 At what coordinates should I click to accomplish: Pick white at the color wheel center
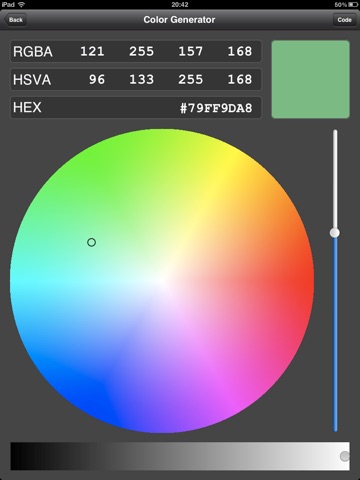162,281
